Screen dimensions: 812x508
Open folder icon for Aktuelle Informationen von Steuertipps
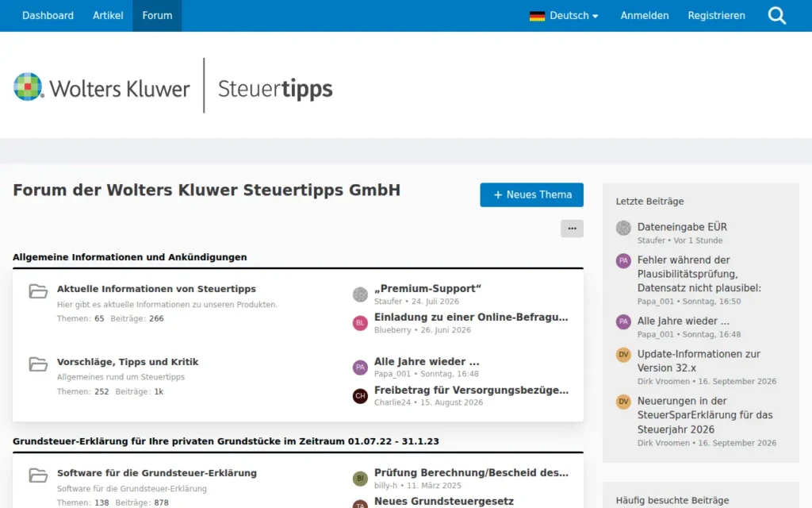(38, 291)
